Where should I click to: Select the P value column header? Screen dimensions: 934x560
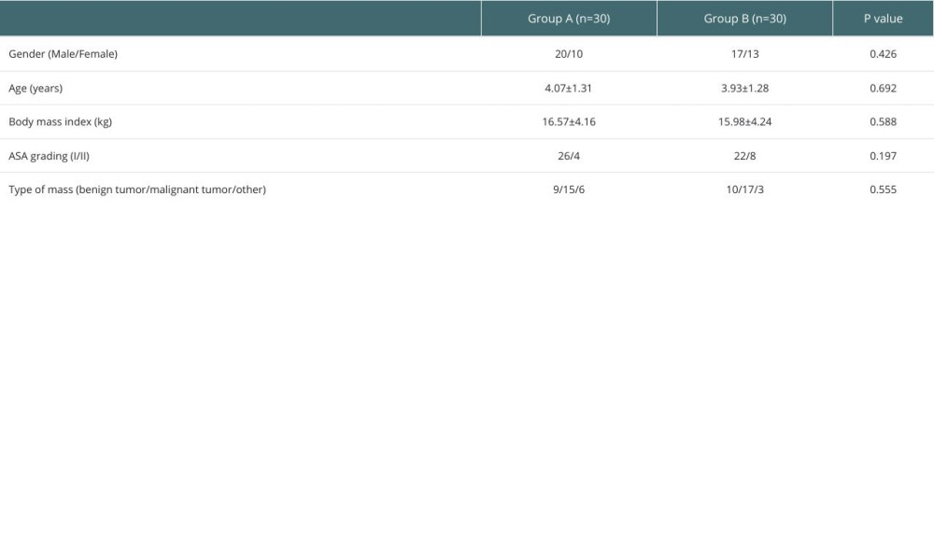(x=883, y=19)
